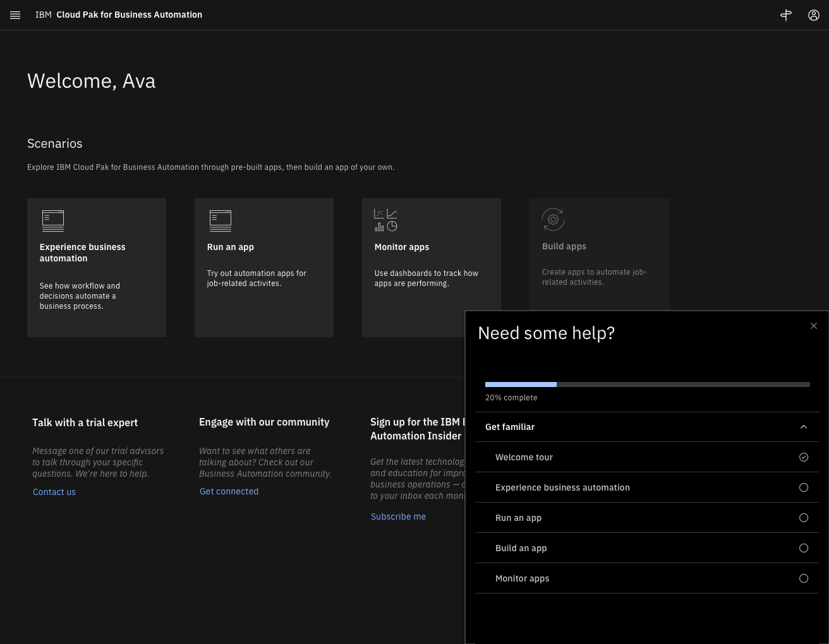This screenshot has height=644, width=829.
Task: Click the Run an app card icon
Action: 221,221
